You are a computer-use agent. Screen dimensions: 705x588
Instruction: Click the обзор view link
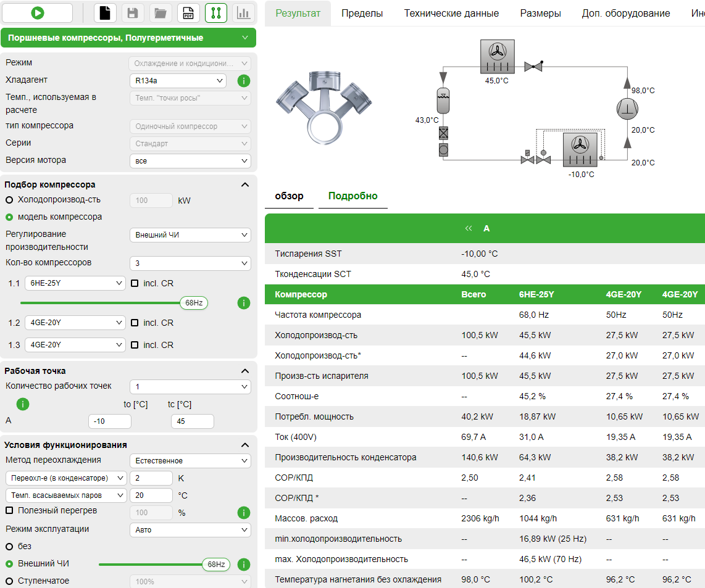pos(289,196)
